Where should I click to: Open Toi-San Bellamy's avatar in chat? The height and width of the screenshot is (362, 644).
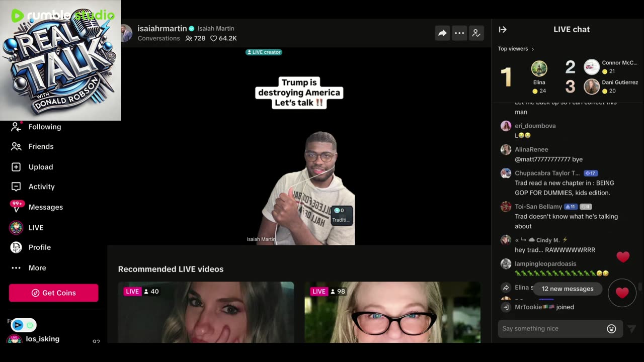[x=506, y=207]
